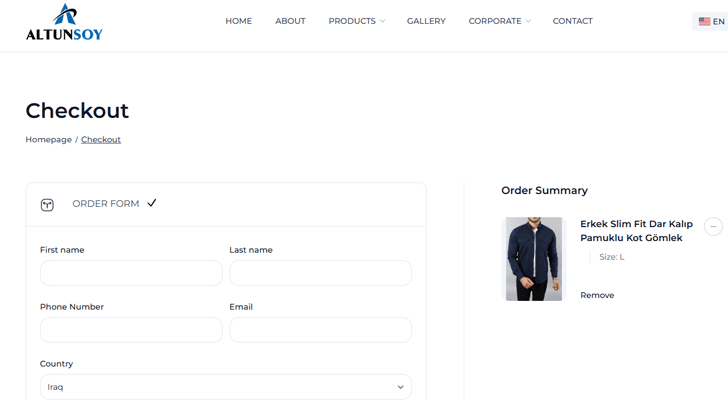Expand the PRODUCTS dropdown chevron
This screenshot has width=728, height=400.
[382, 21]
